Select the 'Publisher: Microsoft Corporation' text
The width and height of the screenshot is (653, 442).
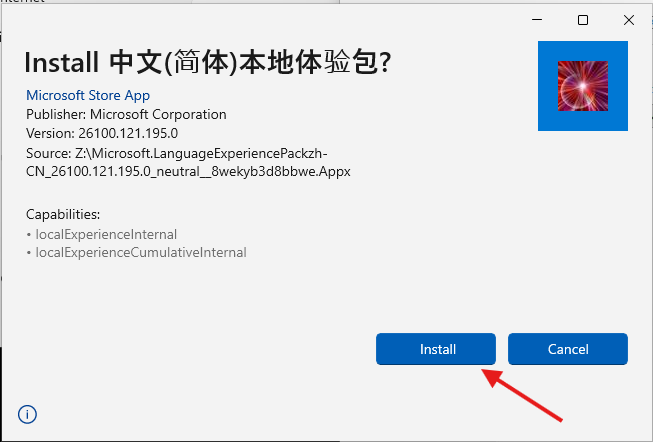[x=126, y=114]
